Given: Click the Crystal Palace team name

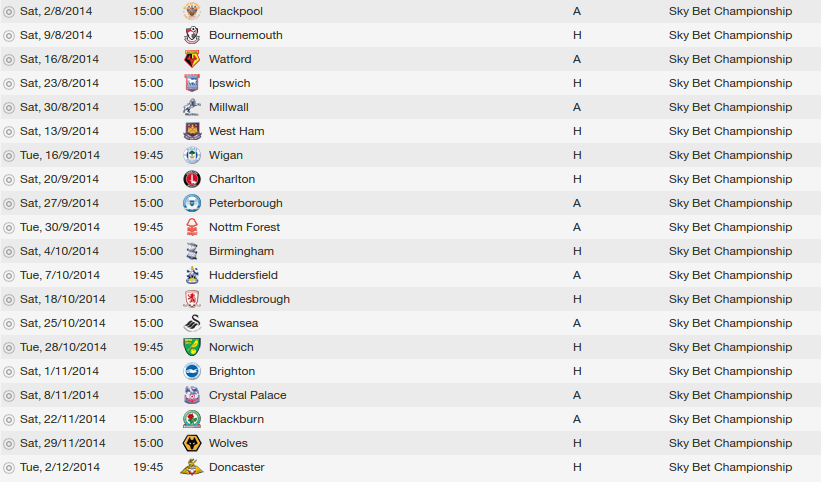Looking at the screenshot, I should tap(248, 395).
